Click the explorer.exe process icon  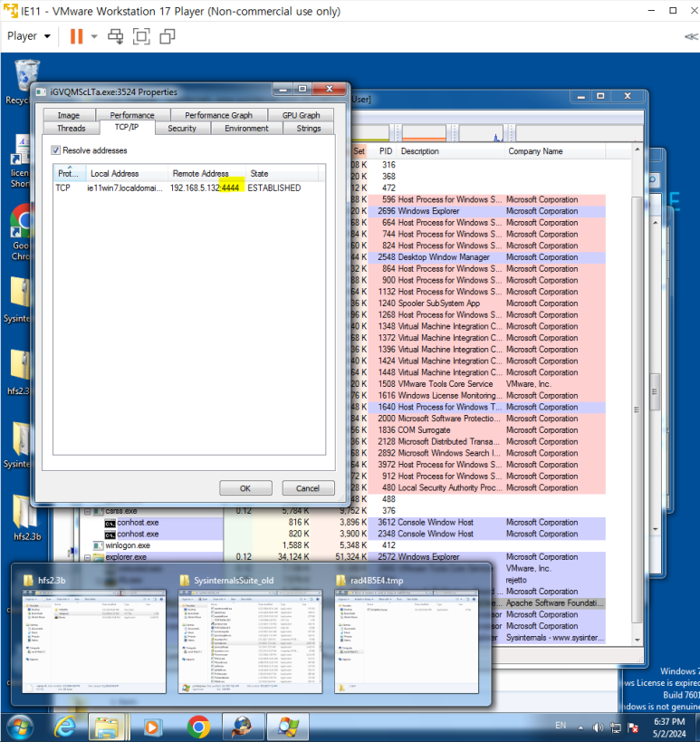98,557
